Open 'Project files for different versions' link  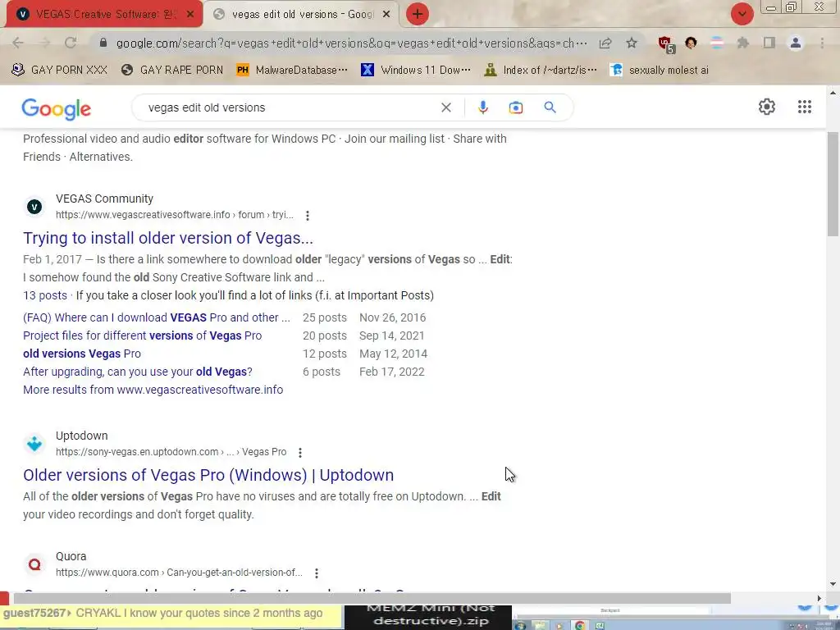(142, 336)
